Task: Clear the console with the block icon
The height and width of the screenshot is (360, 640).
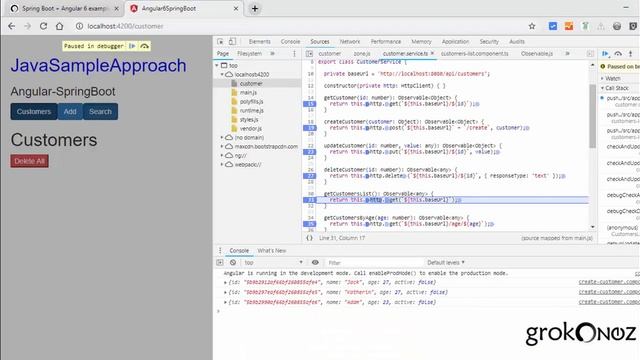Action: point(233,262)
